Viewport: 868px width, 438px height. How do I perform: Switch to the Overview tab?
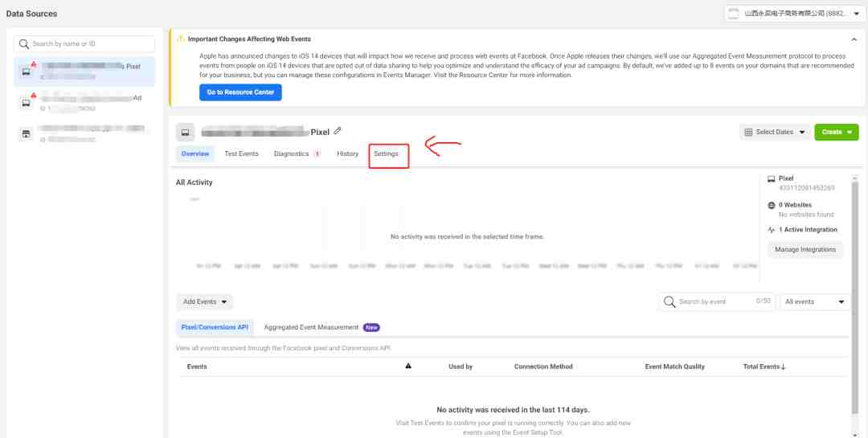(195, 154)
